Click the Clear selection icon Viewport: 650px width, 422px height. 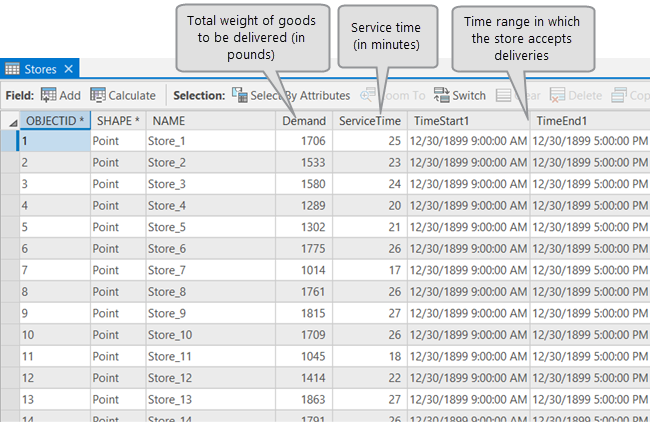tap(505, 96)
